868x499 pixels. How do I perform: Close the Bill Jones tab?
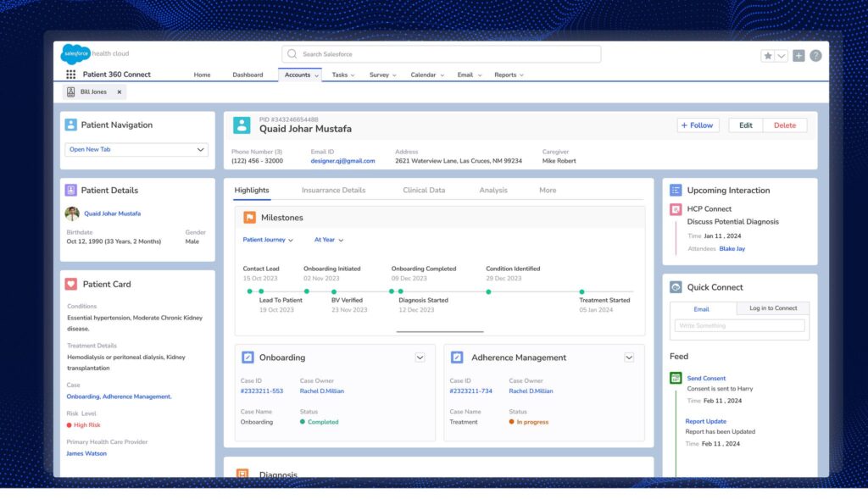click(x=120, y=91)
